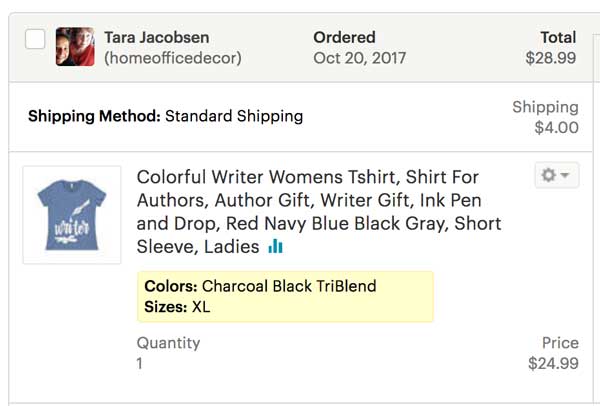
Task: Open the Colorful Writer Womens Tshirt listing title
Action: click(319, 212)
